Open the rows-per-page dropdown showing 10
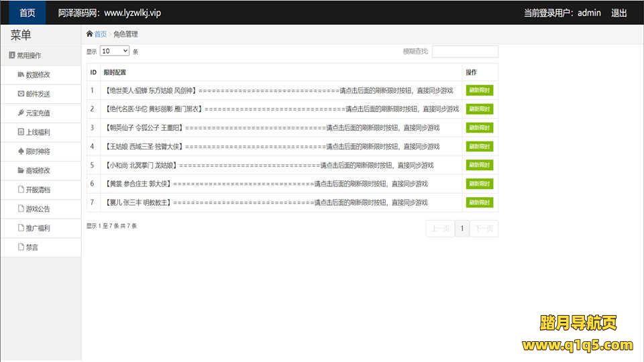The width and height of the screenshot is (644, 362). (115, 51)
